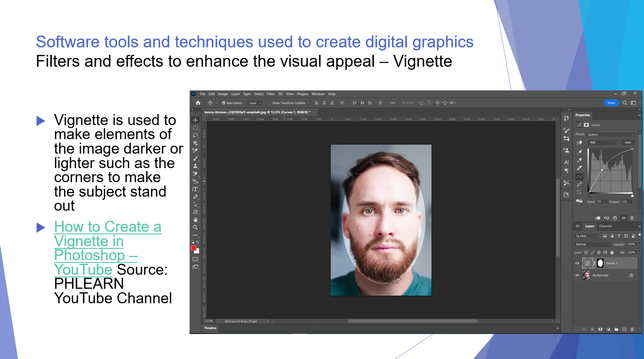Expand the Fill slider arrow
The image size is (644, 359).
[638, 252]
